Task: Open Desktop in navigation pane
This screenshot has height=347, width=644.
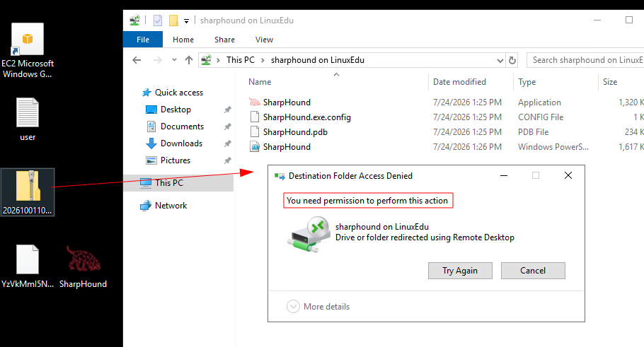Action: pos(176,110)
